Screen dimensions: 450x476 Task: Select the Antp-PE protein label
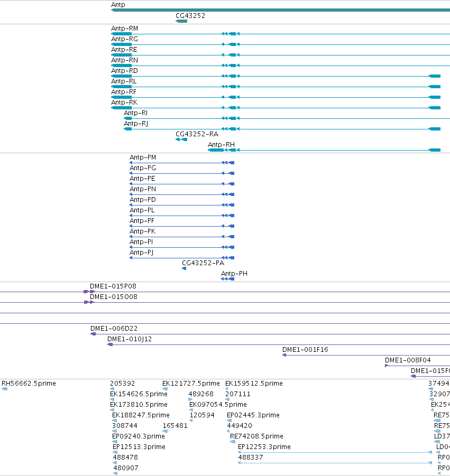pyautogui.click(x=142, y=179)
